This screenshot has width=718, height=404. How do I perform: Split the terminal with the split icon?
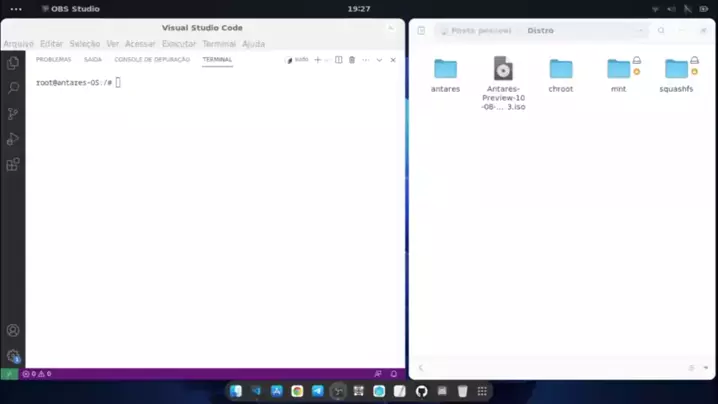pos(339,60)
